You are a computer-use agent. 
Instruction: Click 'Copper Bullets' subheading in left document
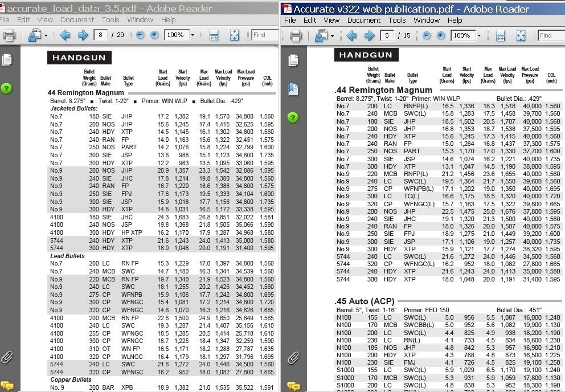coord(71,379)
